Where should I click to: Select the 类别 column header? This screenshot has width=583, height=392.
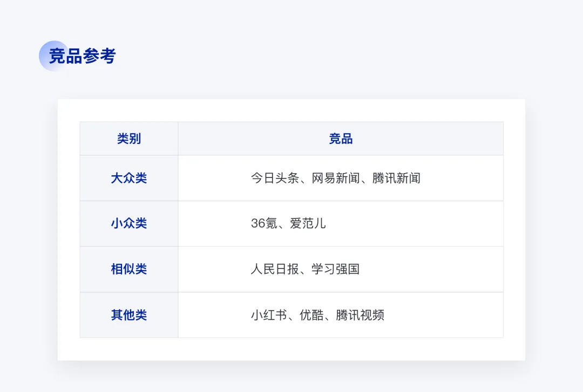(x=129, y=139)
